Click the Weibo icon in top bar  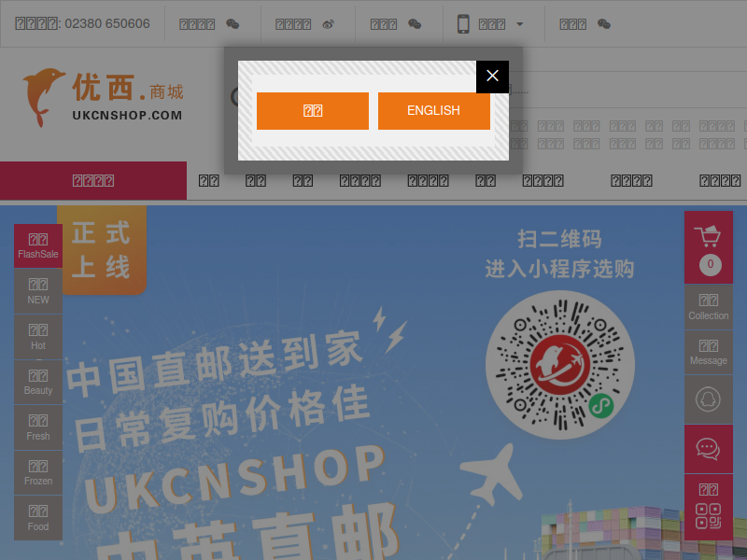coord(329,24)
